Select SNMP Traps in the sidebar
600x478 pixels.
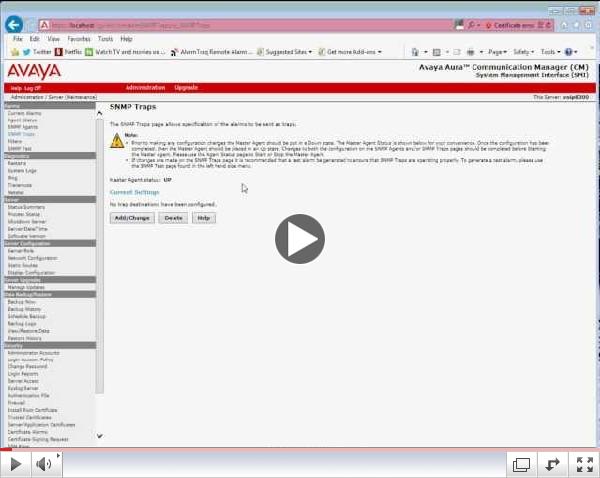click(x=21, y=134)
